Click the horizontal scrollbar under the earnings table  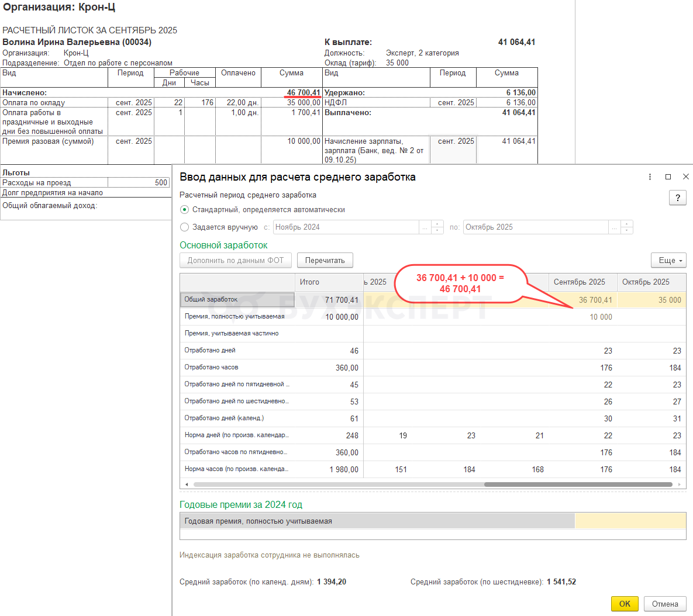[x=578, y=485]
